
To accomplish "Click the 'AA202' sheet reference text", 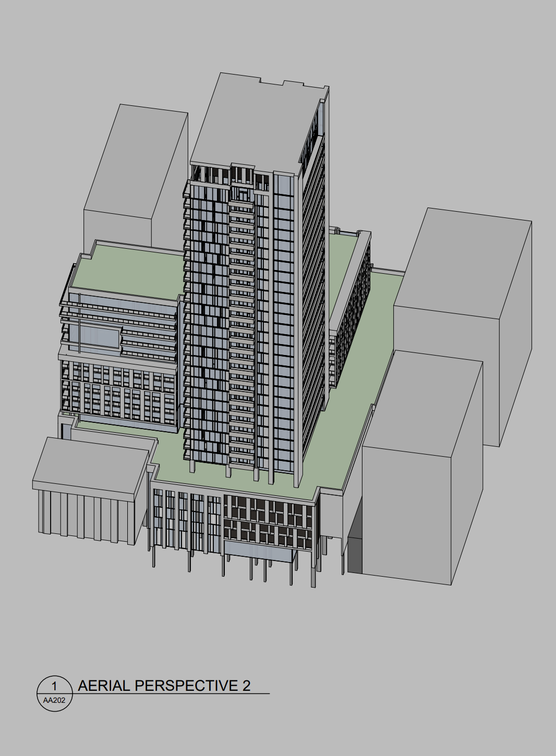I will coord(54,700).
